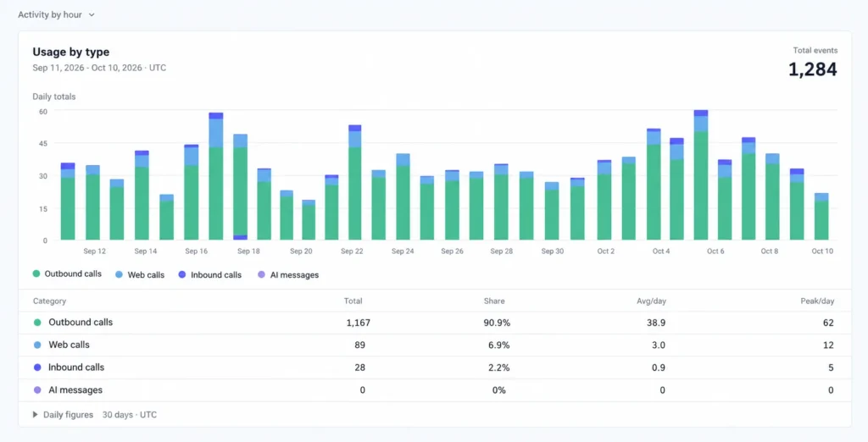Screen dimensions: 868x442
Task: Expand the Daily figures disclosure triangle
Action: (36, 414)
